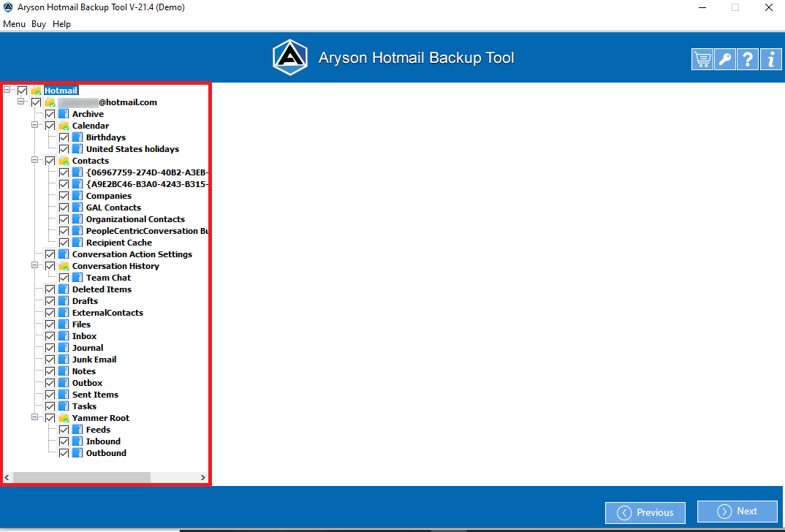Uncheck the Hotmail root checkbox

tap(22, 91)
